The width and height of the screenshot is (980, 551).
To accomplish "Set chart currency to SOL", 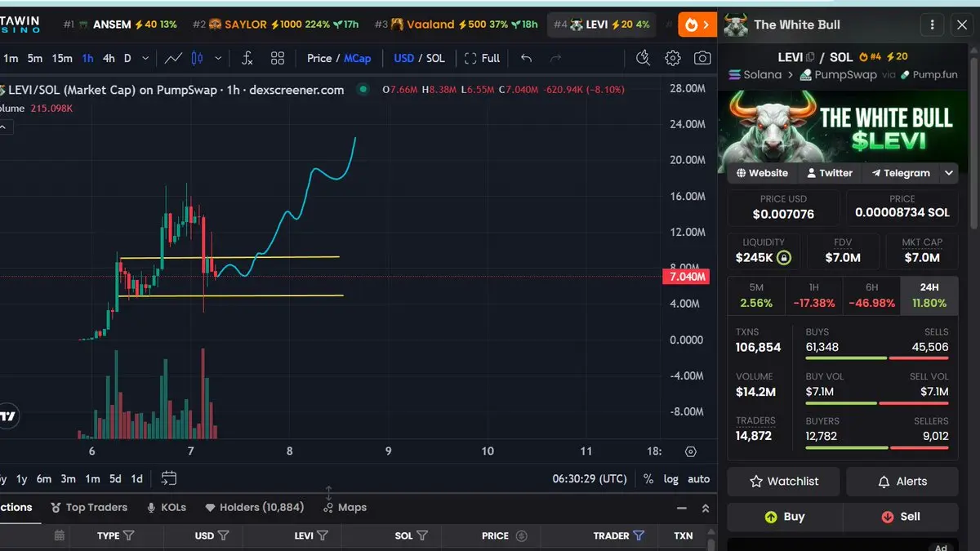I will [435, 58].
